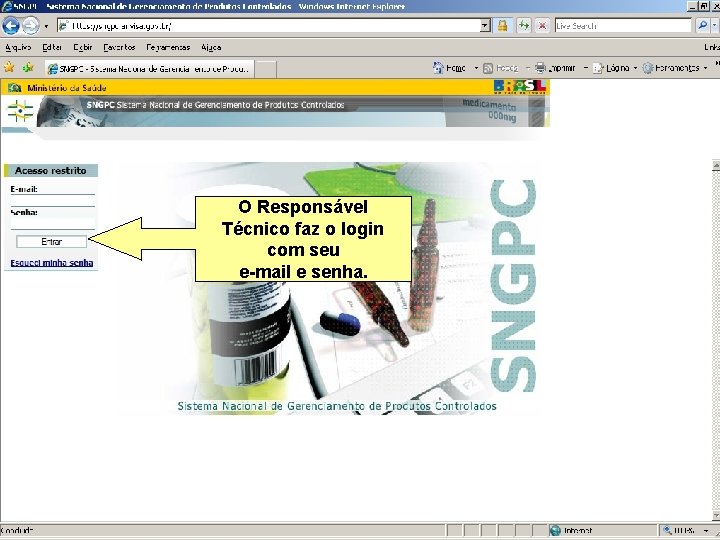720x540 pixels.
Task: Open the Página toolbar menu
Action: 611,68
